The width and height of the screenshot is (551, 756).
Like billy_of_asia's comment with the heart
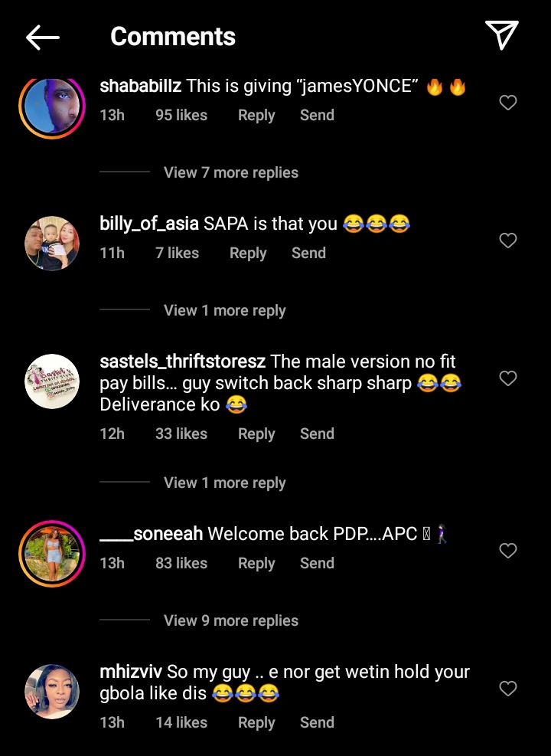tap(507, 241)
